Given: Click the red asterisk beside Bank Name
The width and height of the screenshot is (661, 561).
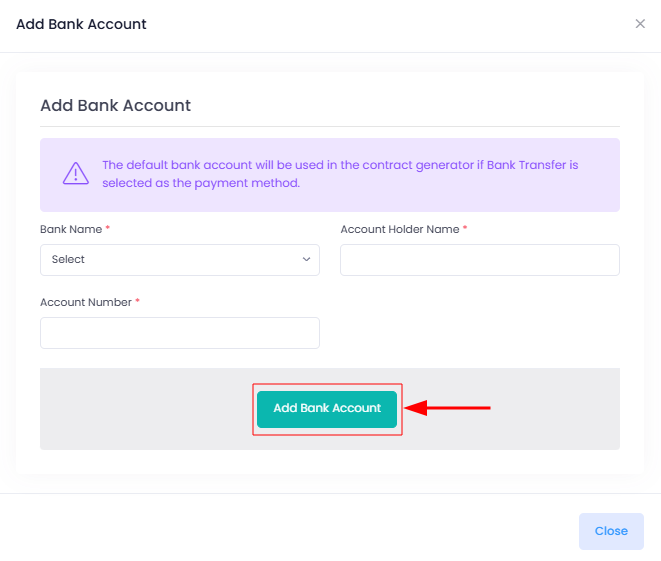Looking at the screenshot, I should (107, 228).
